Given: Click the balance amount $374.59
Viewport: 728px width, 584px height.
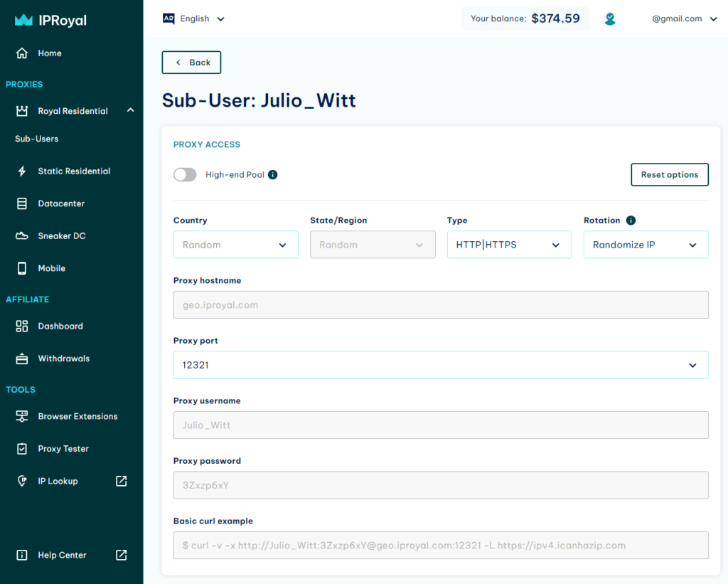Looking at the screenshot, I should [x=555, y=18].
